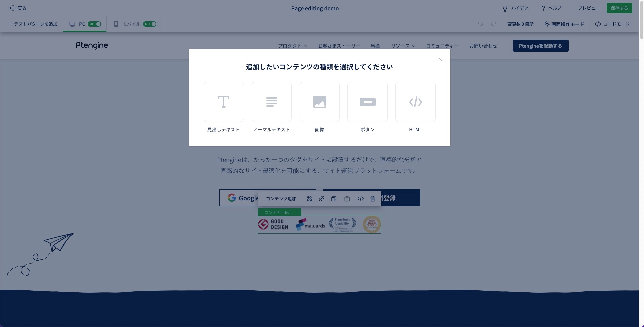Image resolution: width=644 pixels, height=327 pixels.
Task: Choose the normal text (ノーマルテキスト) content type
Action: 271,102
